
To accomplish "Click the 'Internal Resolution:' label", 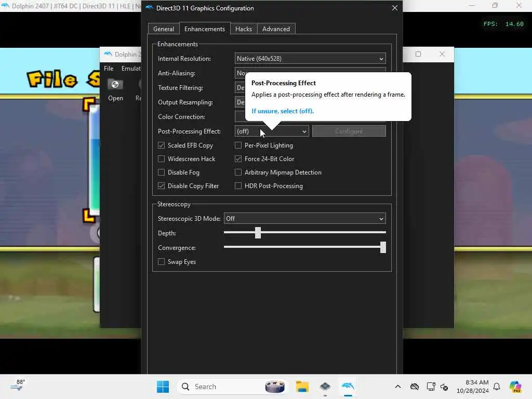I will tap(184, 58).
